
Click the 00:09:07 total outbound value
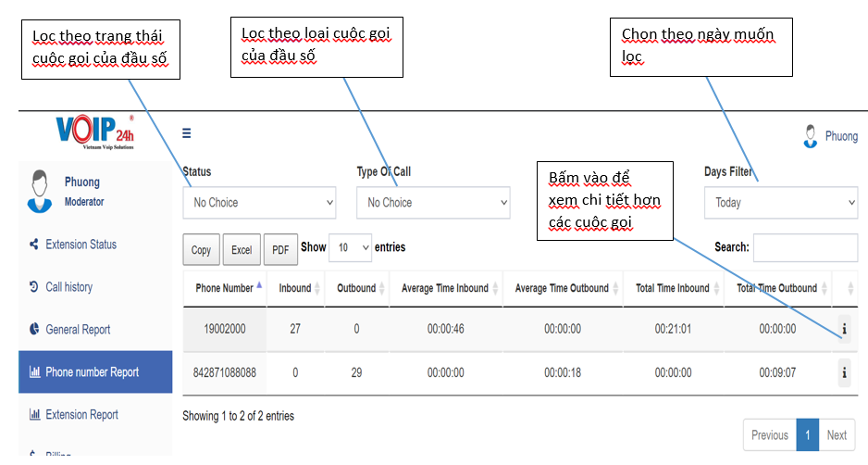777,372
